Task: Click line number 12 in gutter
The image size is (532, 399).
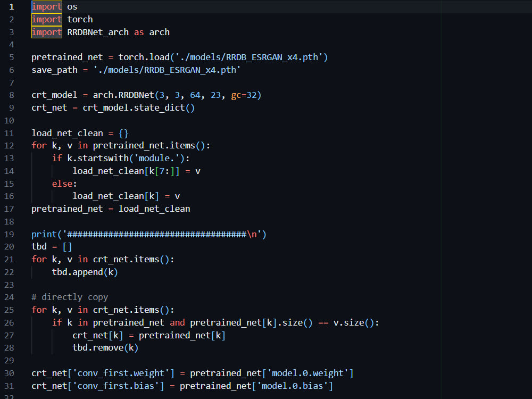Action: 9,146
